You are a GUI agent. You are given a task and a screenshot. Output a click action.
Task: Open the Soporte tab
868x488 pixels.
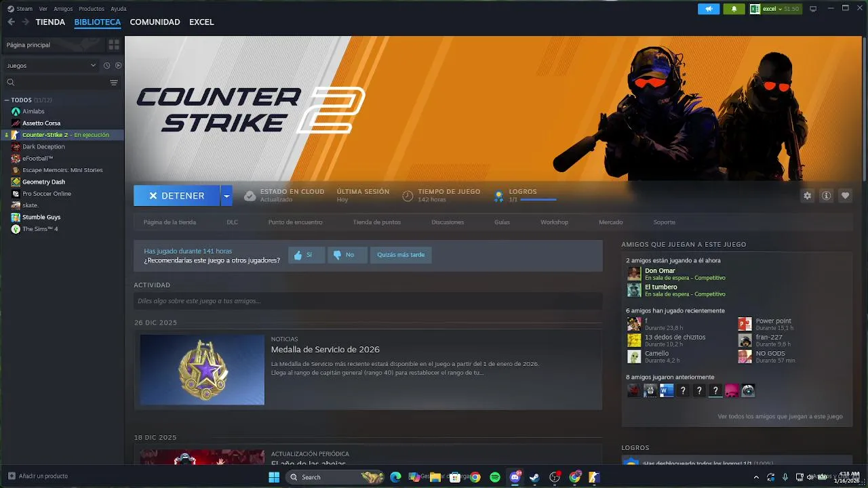point(664,222)
